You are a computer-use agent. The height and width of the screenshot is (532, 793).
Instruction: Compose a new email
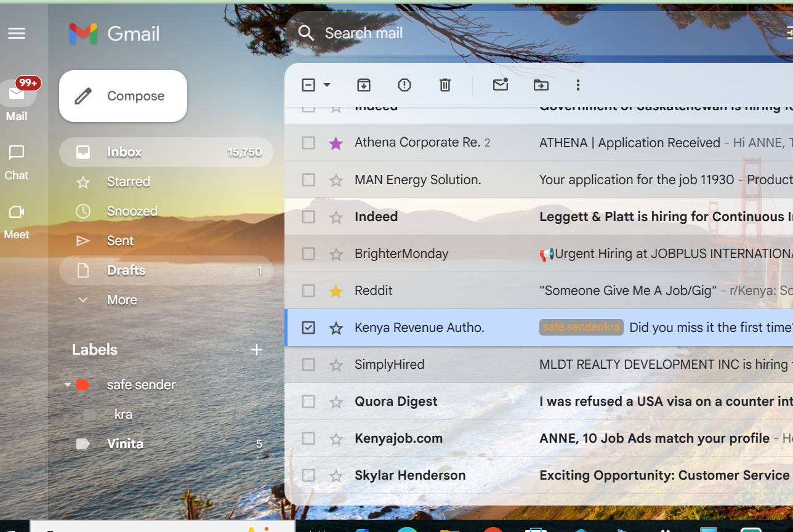tap(123, 96)
